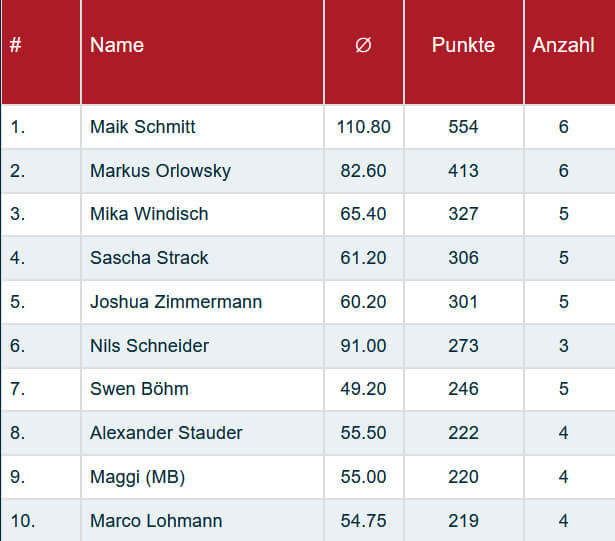Click the 554 points cell
615x541 pixels.
pos(463,127)
